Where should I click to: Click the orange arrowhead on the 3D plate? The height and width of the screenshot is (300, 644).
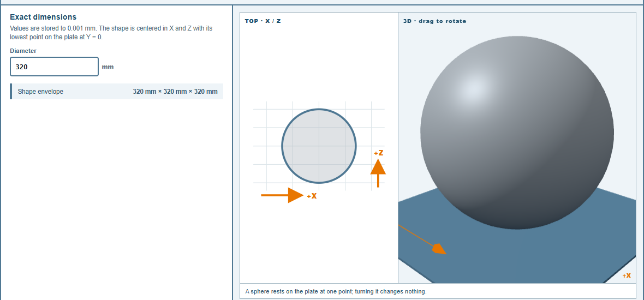[x=439, y=249]
